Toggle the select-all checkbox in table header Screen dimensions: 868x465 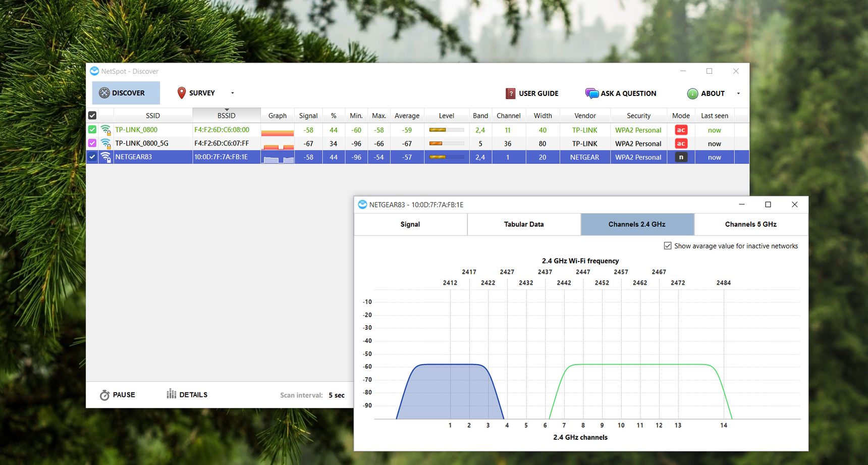coord(92,116)
